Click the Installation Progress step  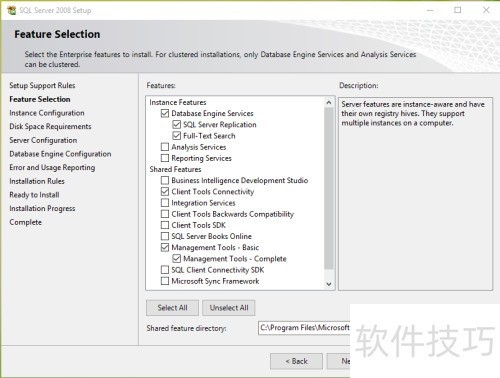click(42, 208)
